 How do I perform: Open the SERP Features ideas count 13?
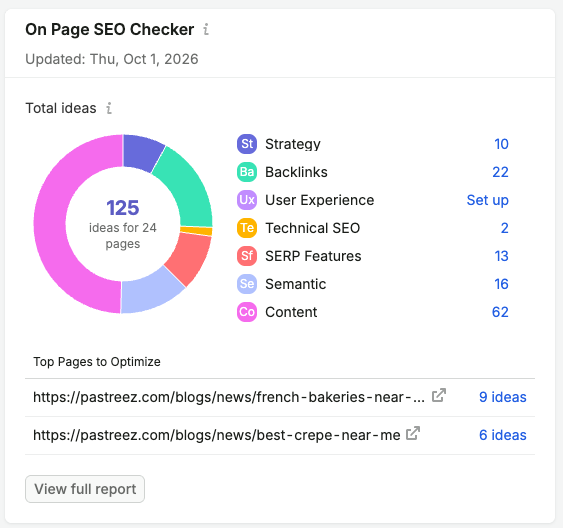pyautogui.click(x=501, y=256)
